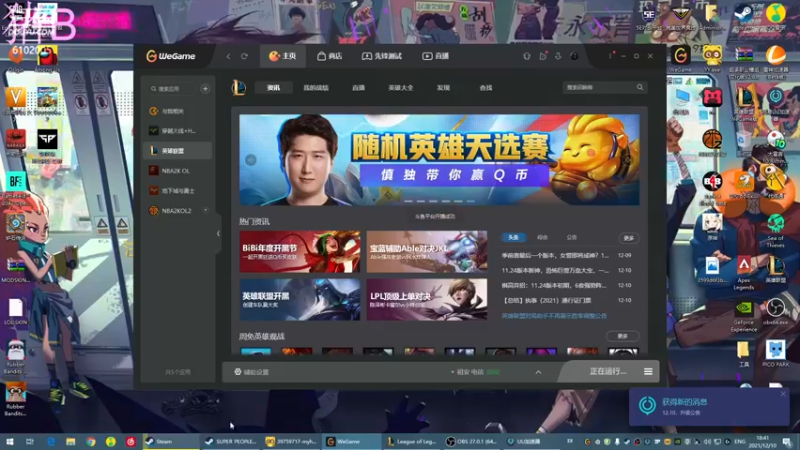Click the WeGame logo

point(171,56)
